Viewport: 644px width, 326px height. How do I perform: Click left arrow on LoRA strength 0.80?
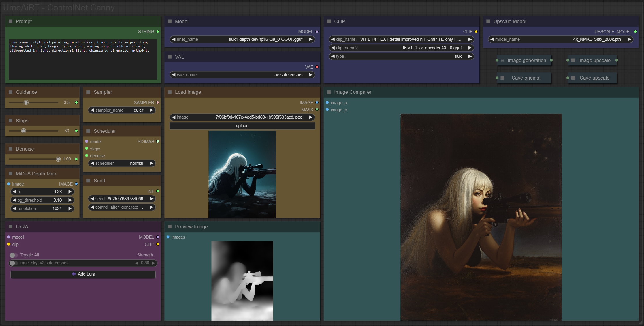pos(137,263)
